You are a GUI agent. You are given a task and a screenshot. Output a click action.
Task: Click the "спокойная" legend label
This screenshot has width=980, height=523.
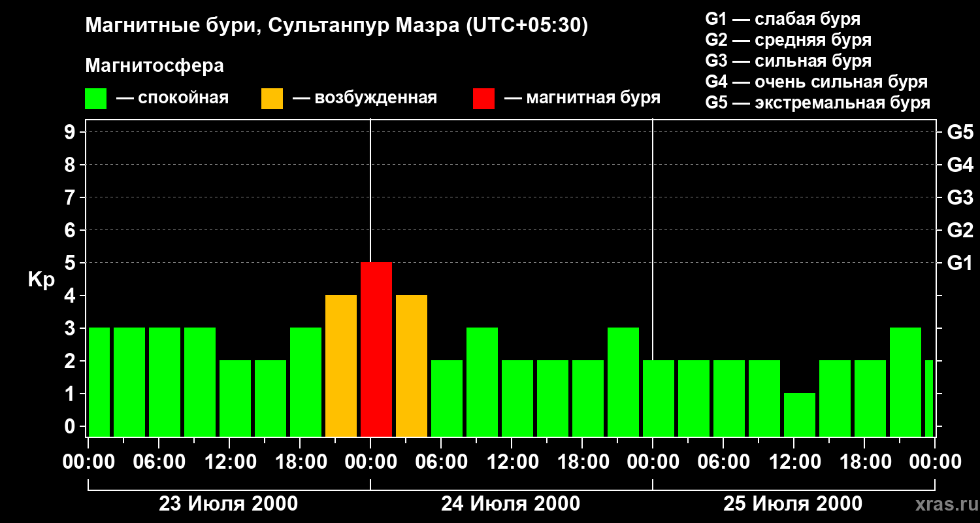point(184,99)
